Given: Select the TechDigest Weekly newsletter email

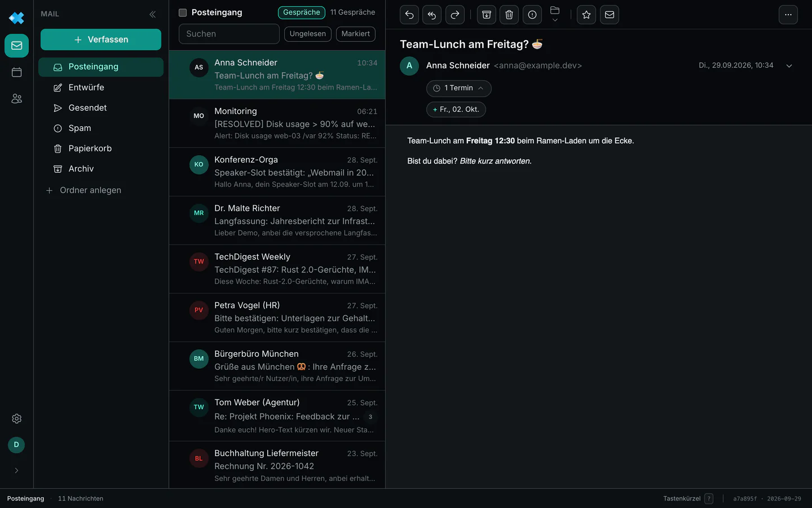Looking at the screenshot, I should 277,269.
